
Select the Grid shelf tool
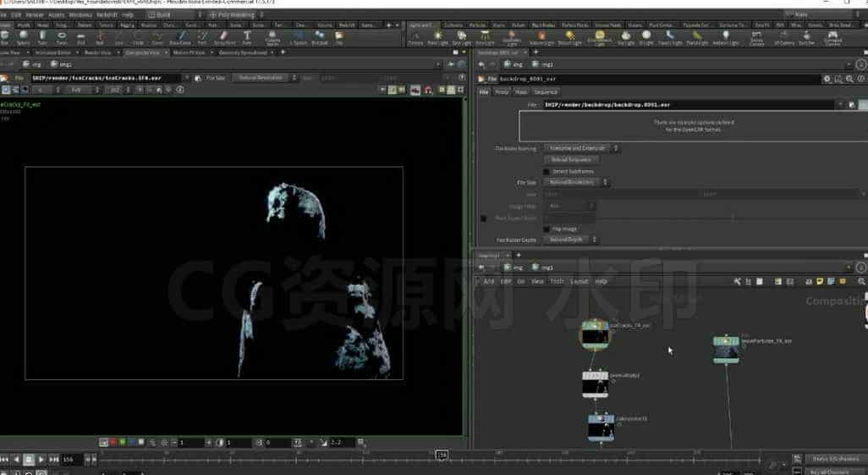pos(81,38)
